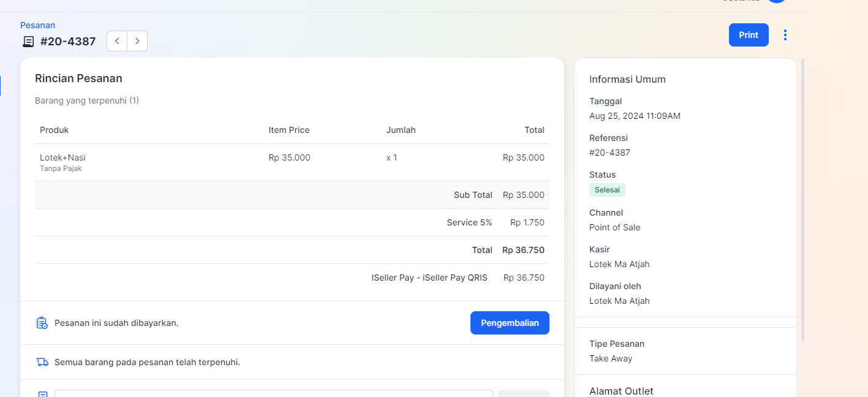Click the bold Rp 36.750 total amount
868x397 pixels.
(523, 250)
